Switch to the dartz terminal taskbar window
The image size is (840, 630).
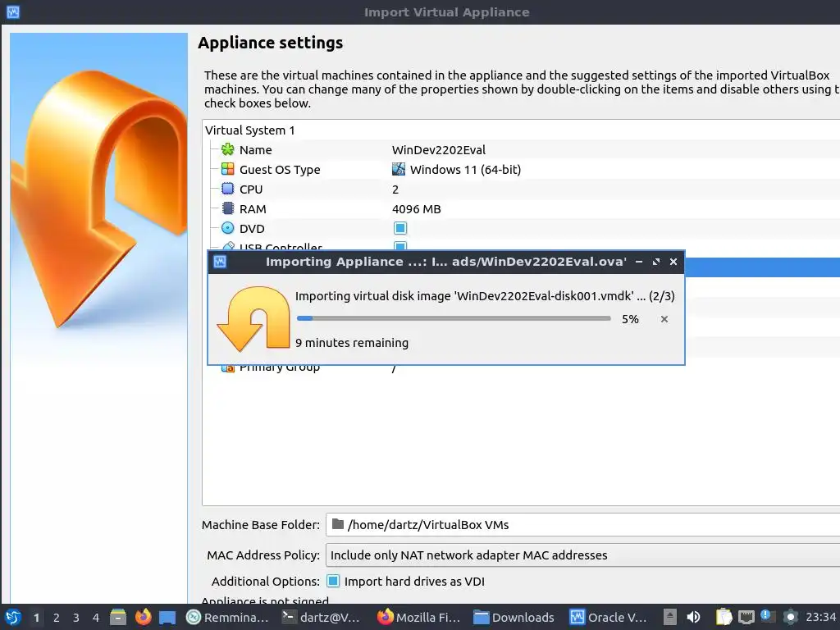click(322, 617)
